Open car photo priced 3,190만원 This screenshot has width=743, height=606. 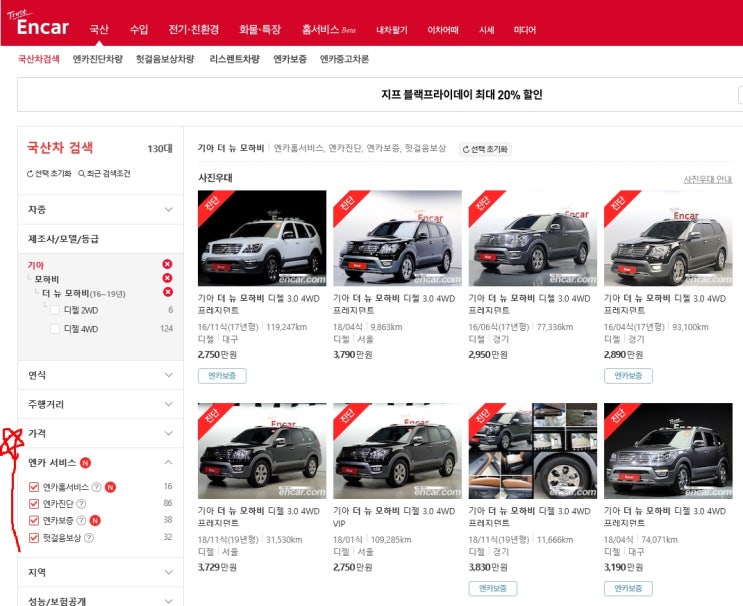tap(668, 451)
